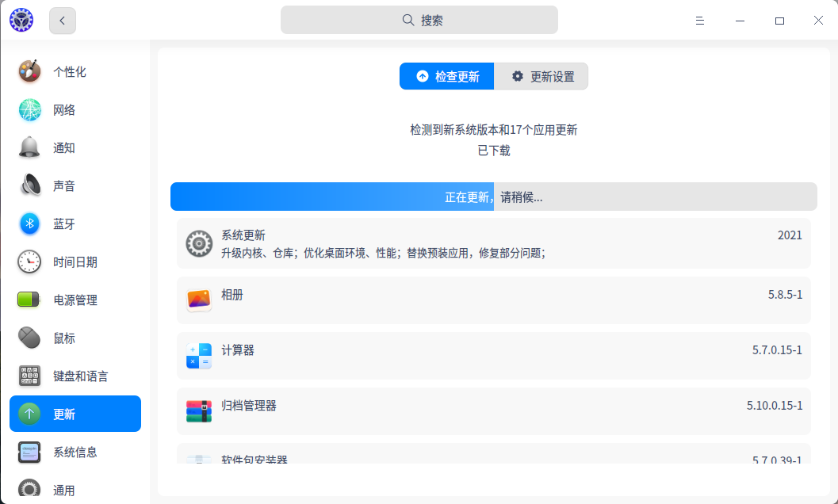838x504 pixels.
Task: Open 键盘和语言 keyboard icon in sidebar
Action: point(29,376)
